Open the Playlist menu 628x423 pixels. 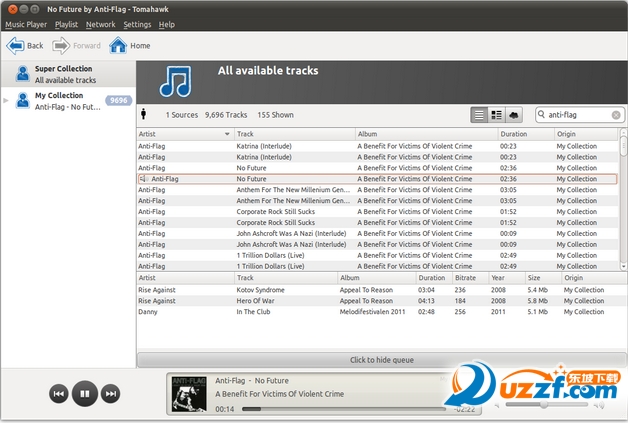[66, 24]
